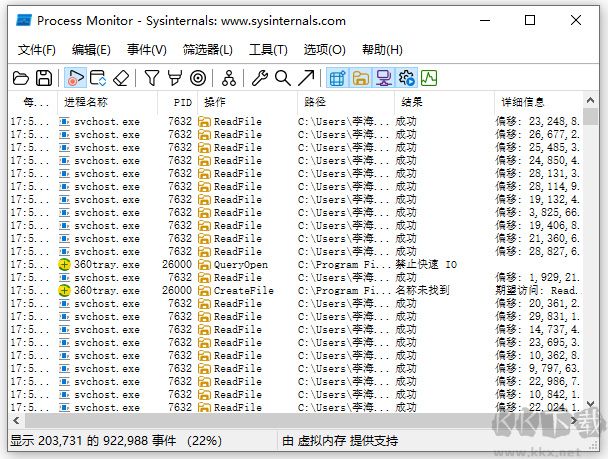Open the 文件(F) menu

pos(37,50)
